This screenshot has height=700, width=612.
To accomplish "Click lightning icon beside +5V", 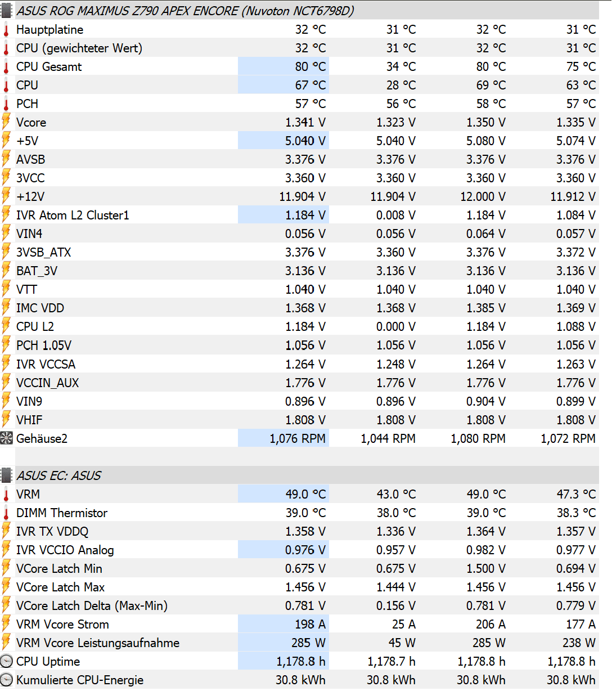I will [6, 141].
